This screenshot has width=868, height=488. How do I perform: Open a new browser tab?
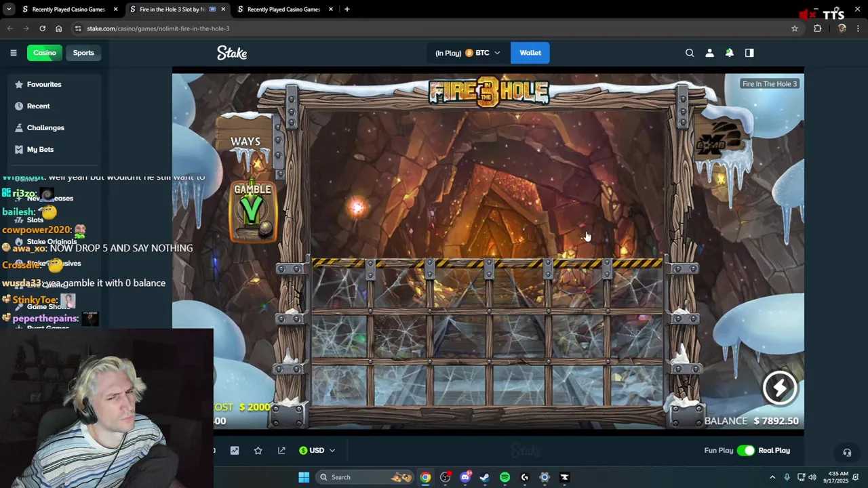347,9
